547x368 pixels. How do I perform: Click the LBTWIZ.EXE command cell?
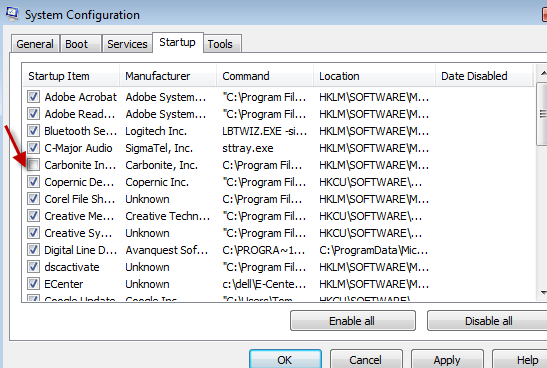[264, 131]
